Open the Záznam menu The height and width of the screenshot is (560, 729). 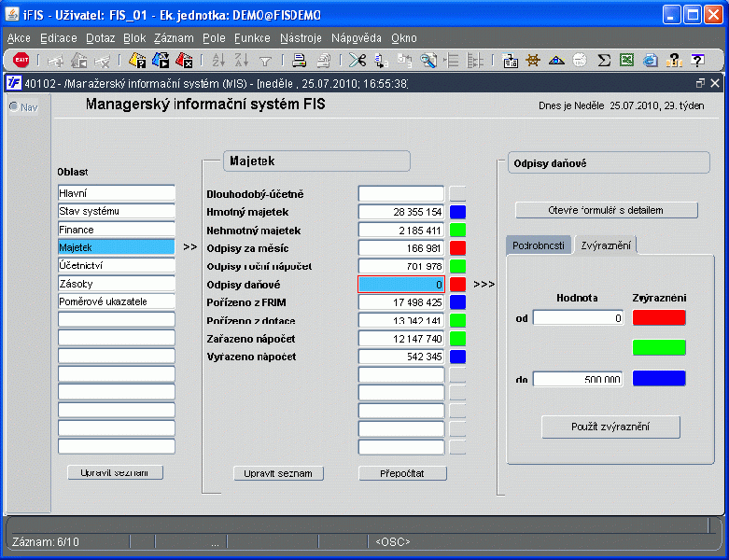tap(174, 38)
